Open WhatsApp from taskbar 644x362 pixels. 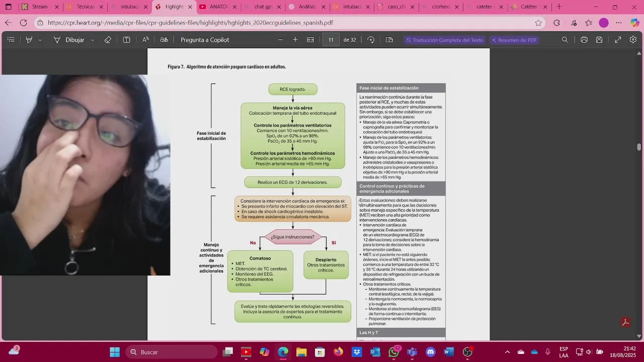click(x=393, y=352)
